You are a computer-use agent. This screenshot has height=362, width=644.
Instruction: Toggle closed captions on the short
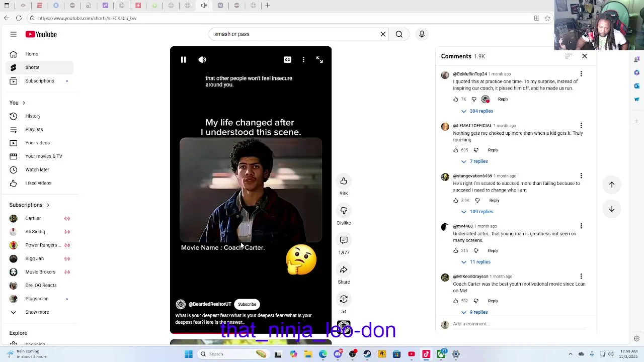point(287,60)
